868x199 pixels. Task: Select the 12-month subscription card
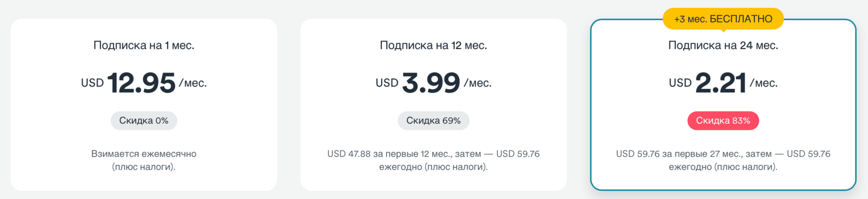(433, 105)
